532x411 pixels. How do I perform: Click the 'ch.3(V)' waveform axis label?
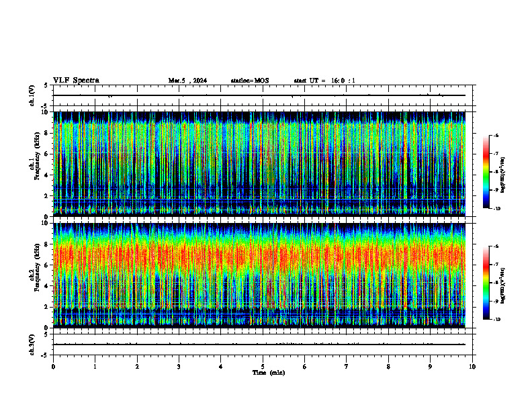click(x=32, y=345)
